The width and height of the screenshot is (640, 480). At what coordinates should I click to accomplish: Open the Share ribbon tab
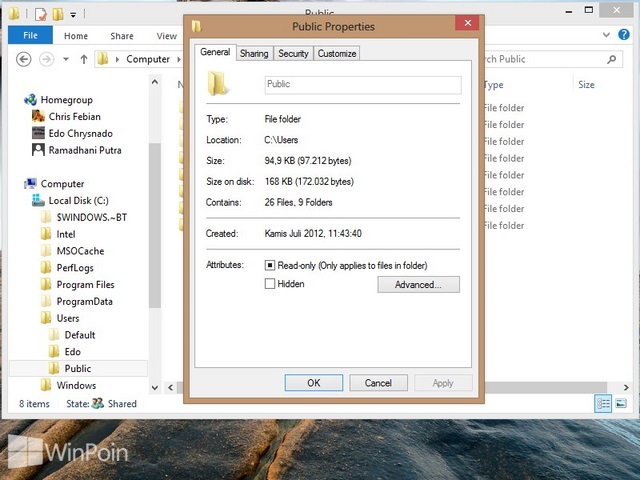tap(122, 36)
